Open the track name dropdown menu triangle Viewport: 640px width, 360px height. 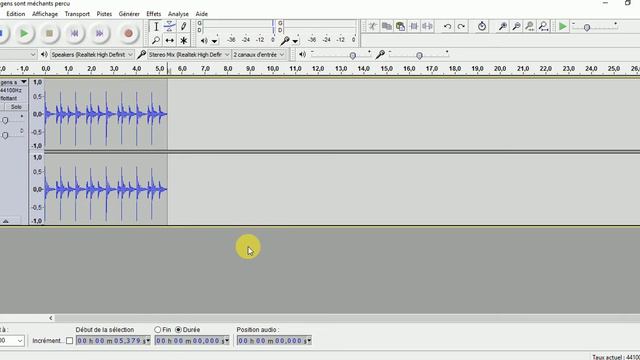pyautogui.click(x=24, y=82)
